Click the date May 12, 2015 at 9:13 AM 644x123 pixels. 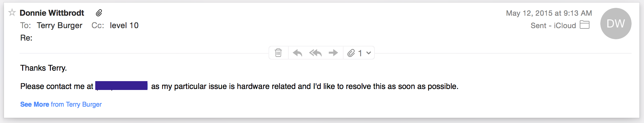point(549,13)
